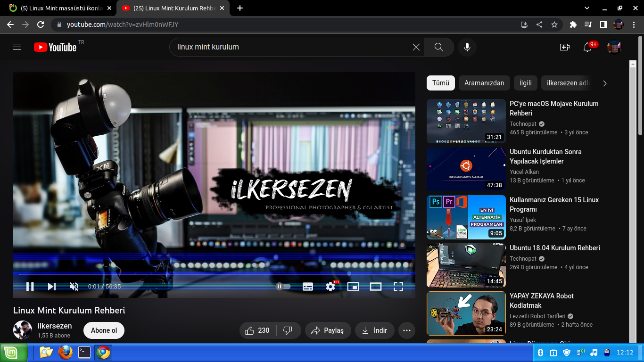Screen dimensions: 644x362
Task: Open a new browser tab
Action: [x=240, y=8]
